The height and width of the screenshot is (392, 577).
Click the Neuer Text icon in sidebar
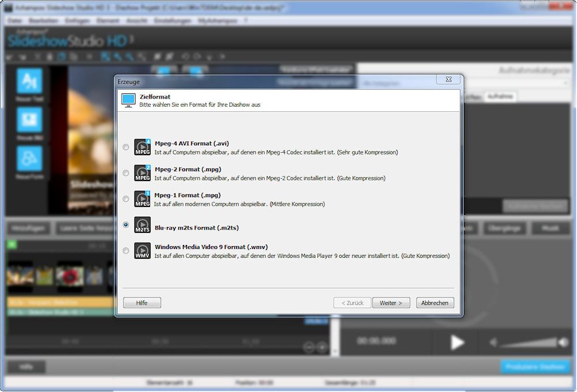pos(29,81)
